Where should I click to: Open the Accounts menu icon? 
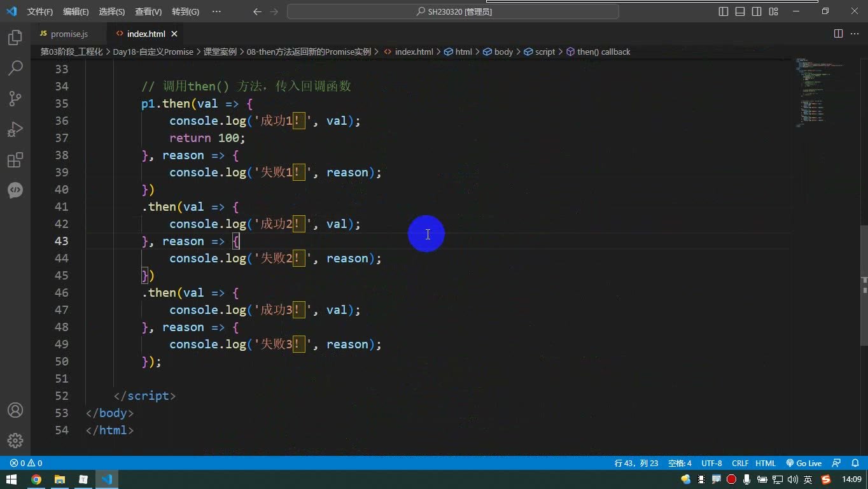[x=15, y=410]
